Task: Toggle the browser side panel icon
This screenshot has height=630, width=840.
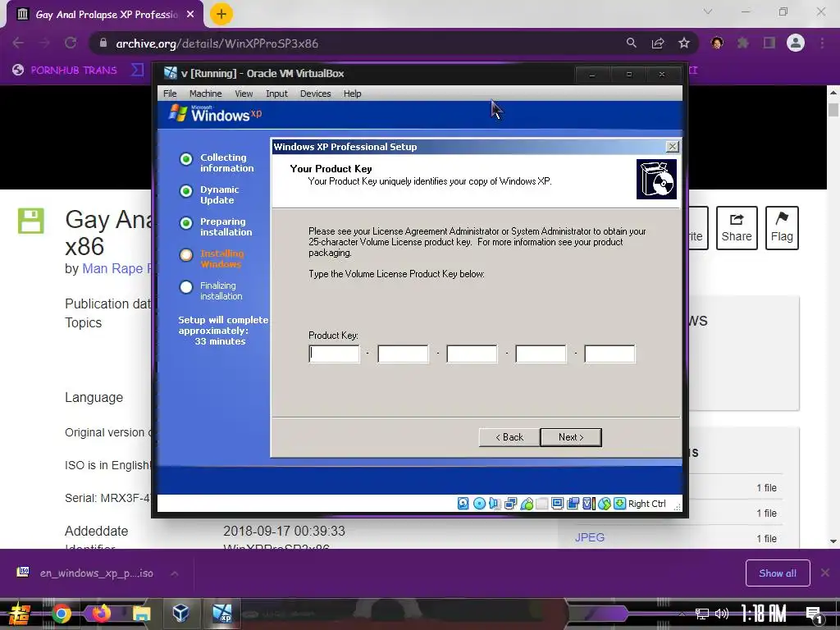Action: [769, 43]
